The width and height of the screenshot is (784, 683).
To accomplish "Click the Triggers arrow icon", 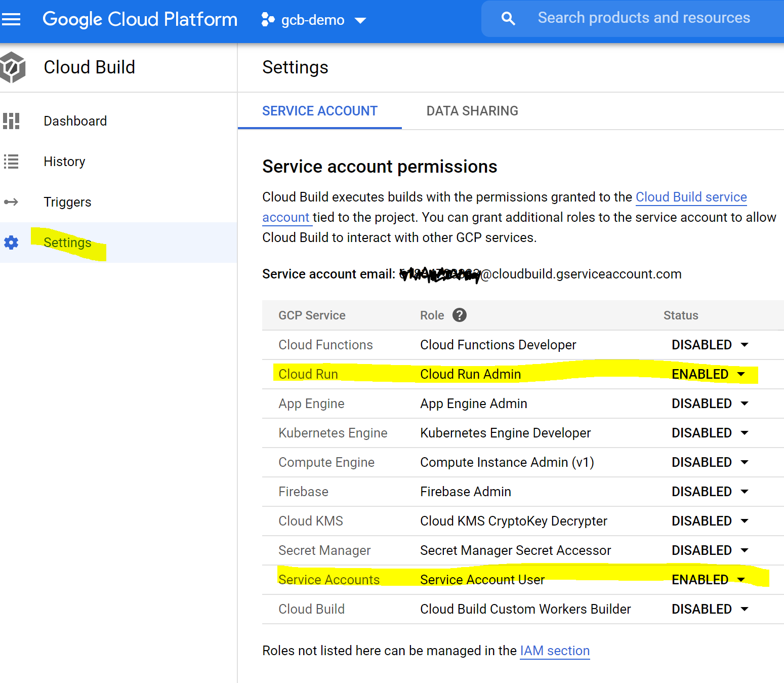I will click(x=11, y=202).
